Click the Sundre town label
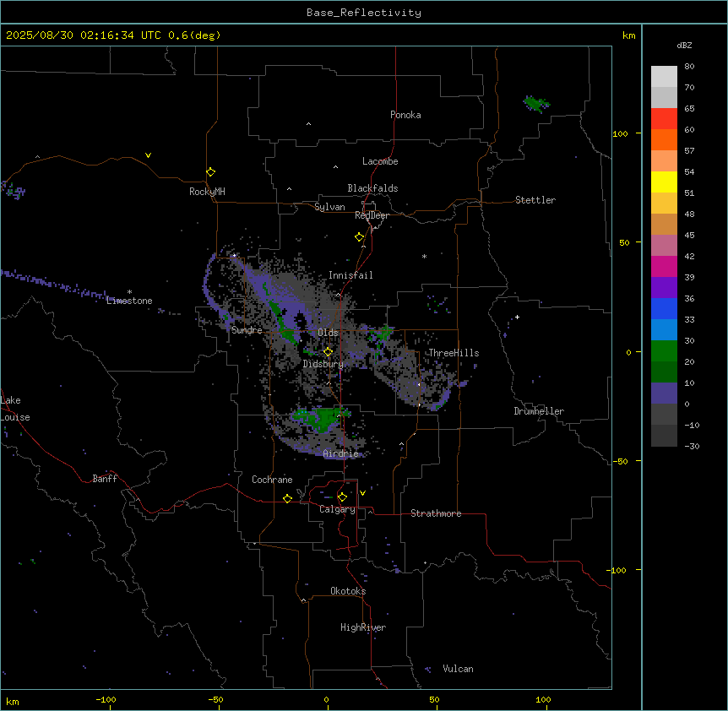The height and width of the screenshot is (711, 728). pyautogui.click(x=247, y=330)
